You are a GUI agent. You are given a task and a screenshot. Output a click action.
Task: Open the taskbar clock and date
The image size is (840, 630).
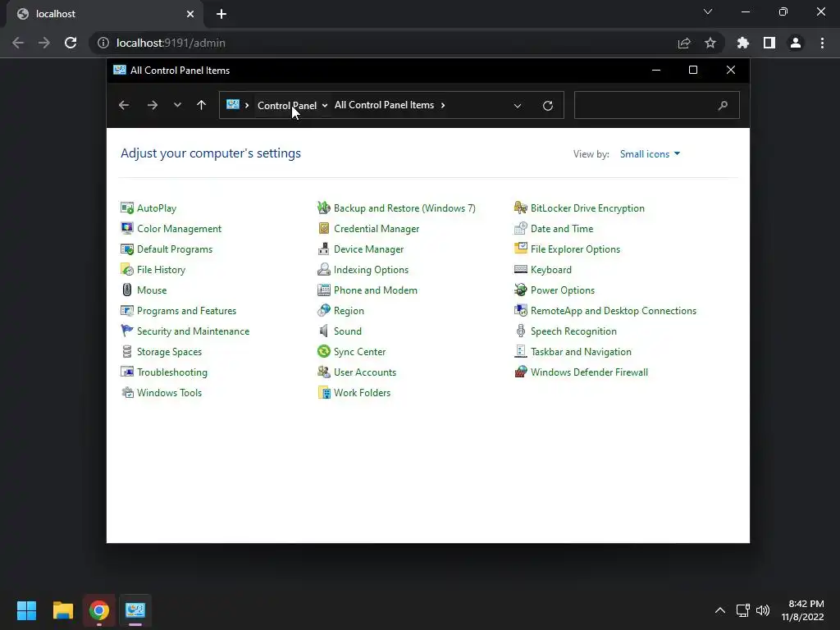click(802, 610)
